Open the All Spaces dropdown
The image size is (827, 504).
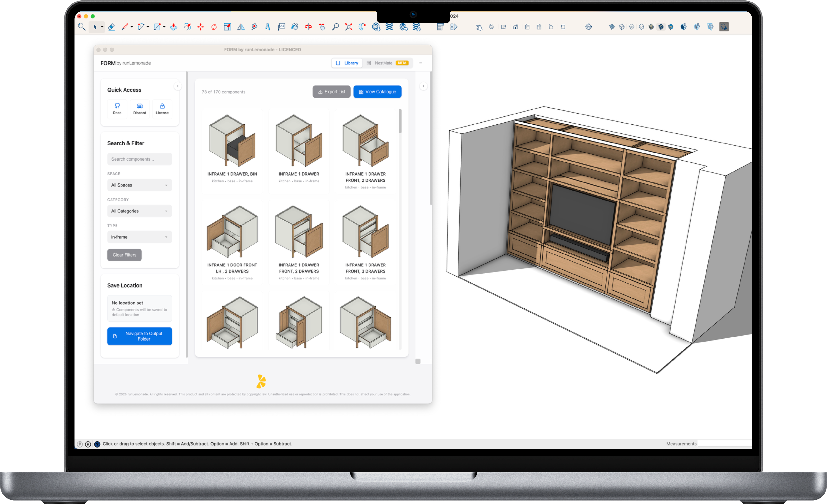[140, 185]
